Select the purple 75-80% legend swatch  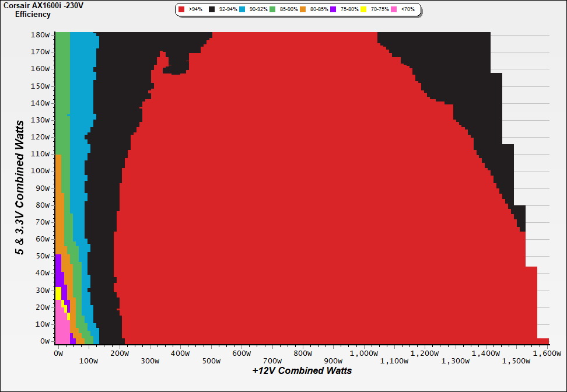point(333,10)
